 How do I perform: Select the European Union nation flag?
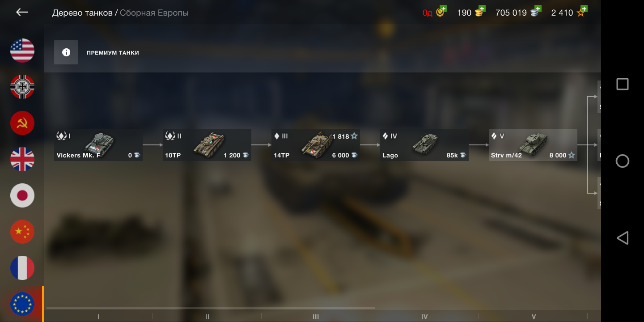click(x=22, y=304)
